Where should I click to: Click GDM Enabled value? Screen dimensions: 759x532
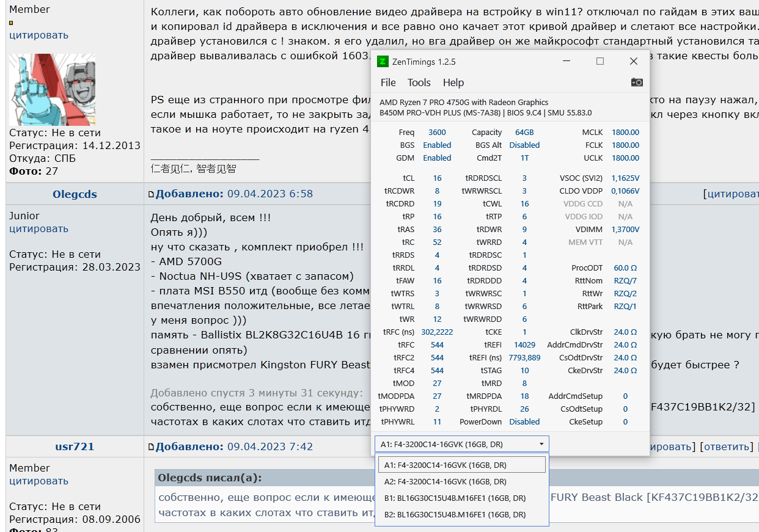point(437,158)
